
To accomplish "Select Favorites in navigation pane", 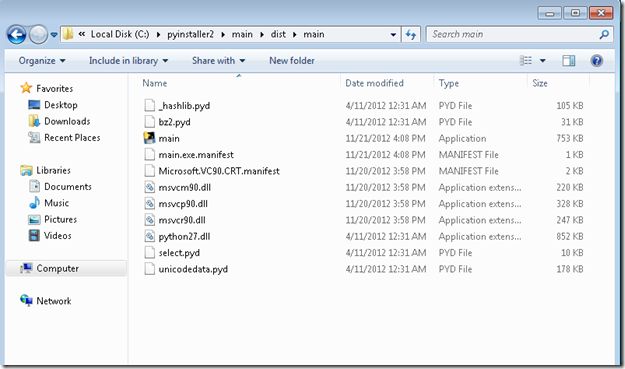I will (x=55, y=88).
